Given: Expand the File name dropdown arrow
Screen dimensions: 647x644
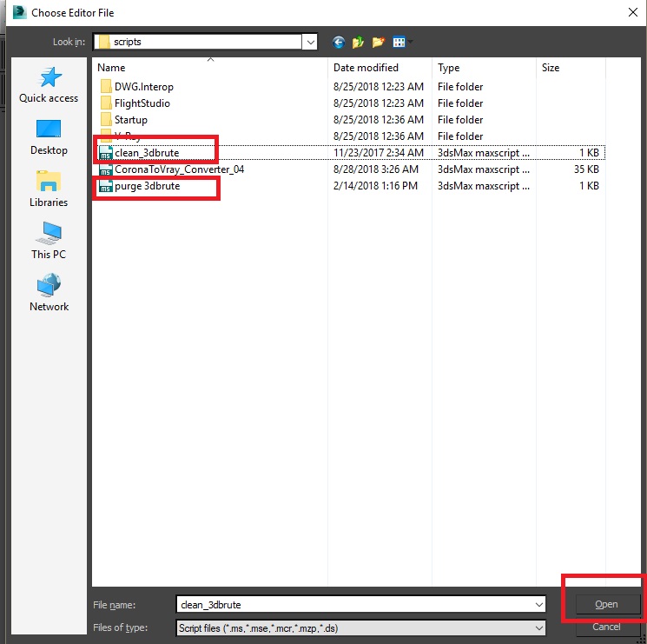Looking at the screenshot, I should (x=539, y=604).
